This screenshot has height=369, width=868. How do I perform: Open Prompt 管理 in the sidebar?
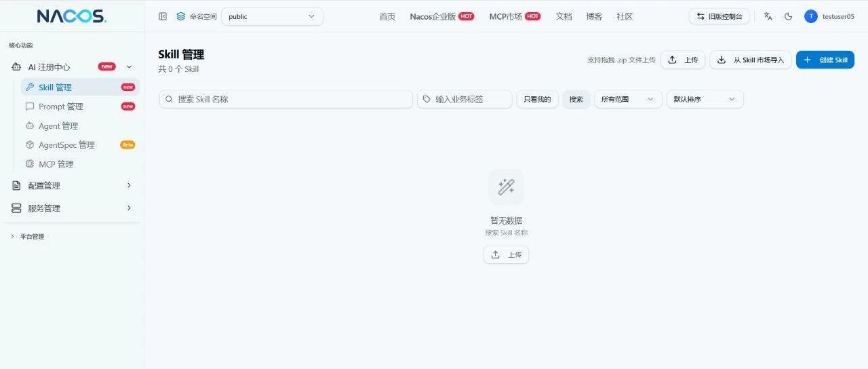pyautogui.click(x=80, y=106)
